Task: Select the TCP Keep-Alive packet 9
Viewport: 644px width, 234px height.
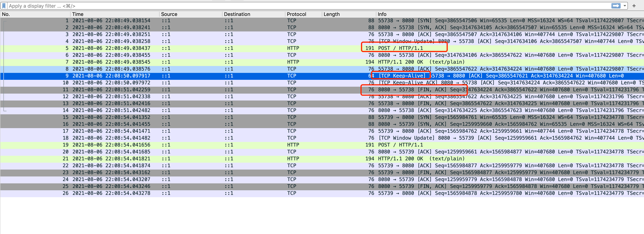Action: coord(402,76)
